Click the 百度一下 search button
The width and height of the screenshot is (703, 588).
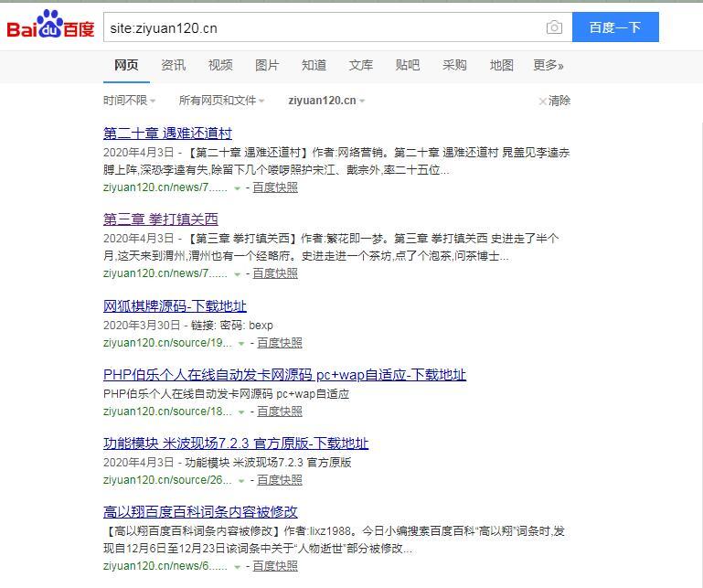pyautogui.click(x=615, y=27)
